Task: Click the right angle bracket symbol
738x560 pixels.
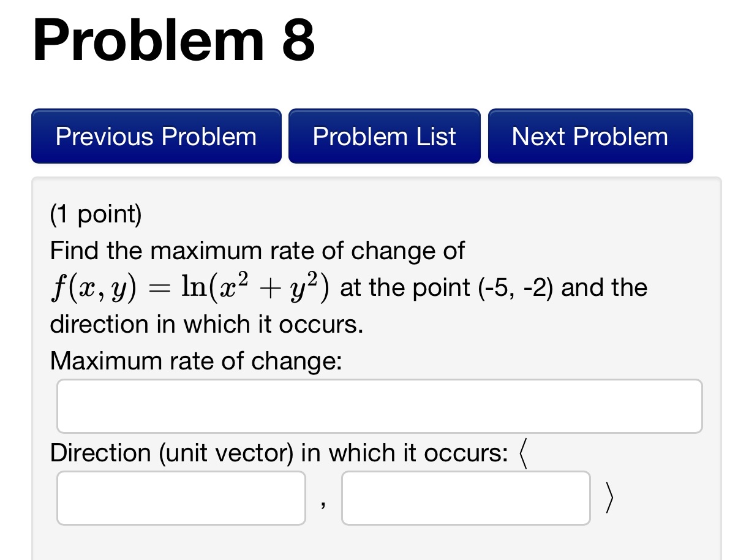Action: 610,498
